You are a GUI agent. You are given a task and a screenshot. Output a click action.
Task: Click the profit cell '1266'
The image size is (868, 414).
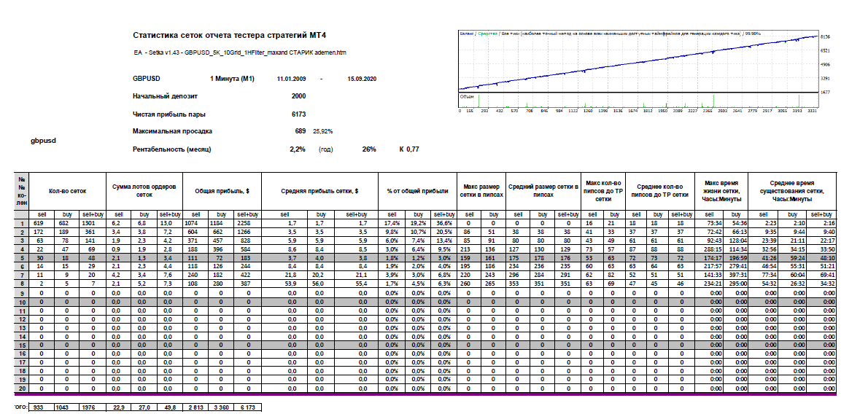pyautogui.click(x=247, y=231)
